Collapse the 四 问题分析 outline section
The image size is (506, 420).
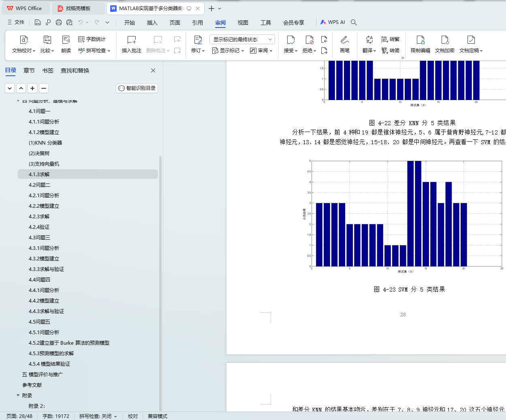pos(18,101)
